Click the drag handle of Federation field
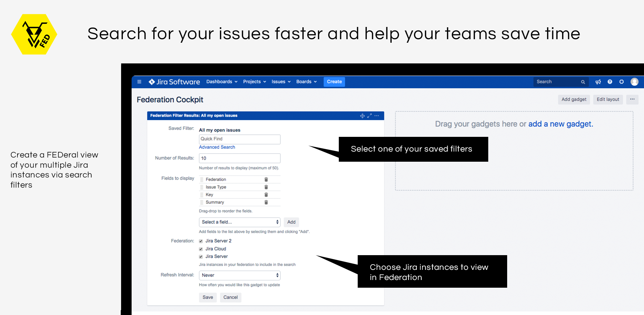The width and height of the screenshot is (644, 315). click(202, 180)
